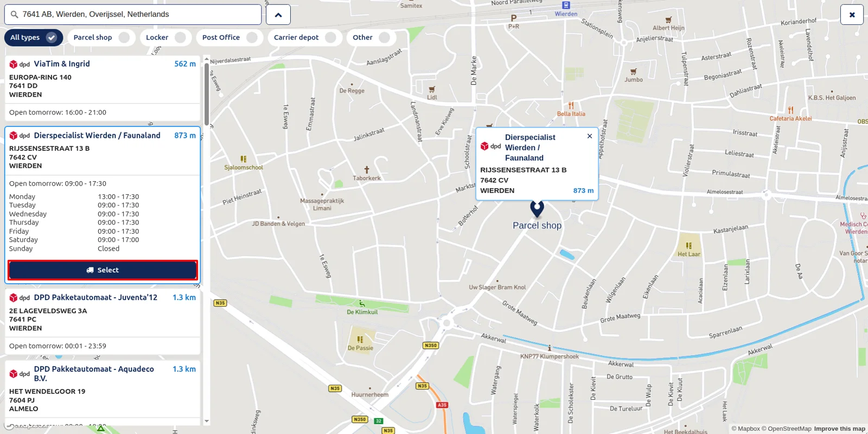The height and width of the screenshot is (434, 868).
Task: Turn on the Post Office filter
Action: point(229,37)
